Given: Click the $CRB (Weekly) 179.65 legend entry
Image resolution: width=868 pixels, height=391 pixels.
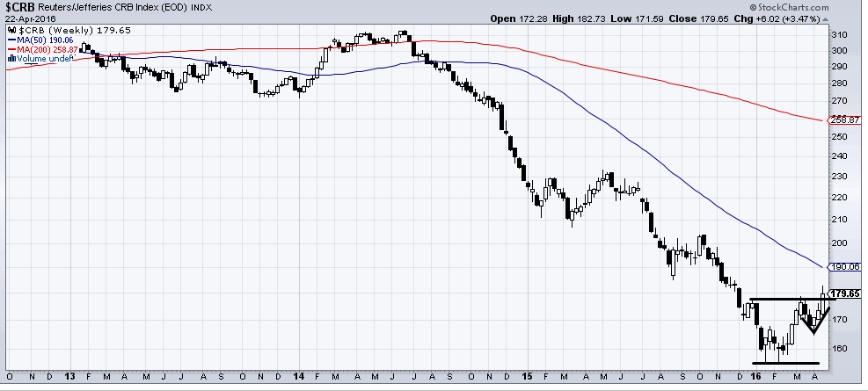Looking at the screenshot, I should point(75,31).
